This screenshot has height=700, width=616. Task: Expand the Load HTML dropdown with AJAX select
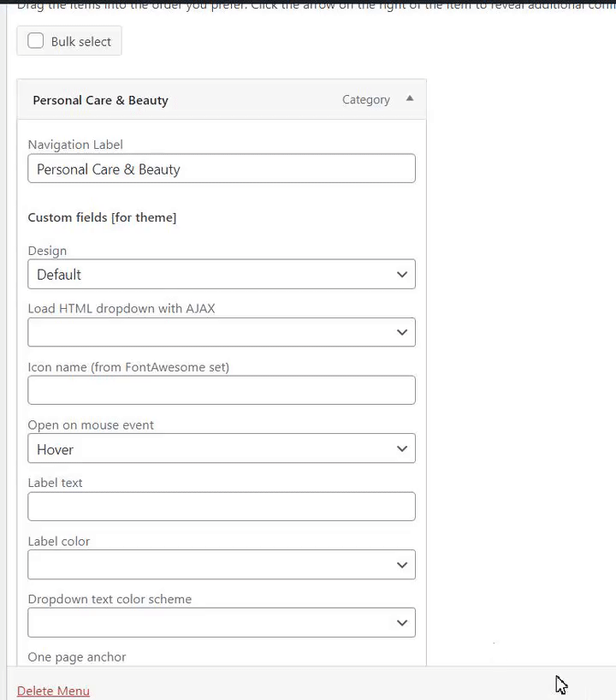[222, 332]
